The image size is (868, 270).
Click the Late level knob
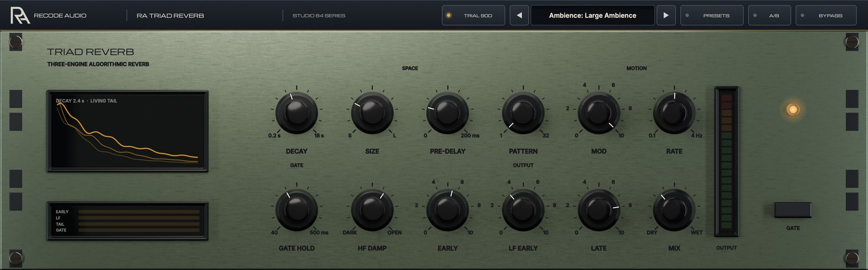(x=599, y=210)
